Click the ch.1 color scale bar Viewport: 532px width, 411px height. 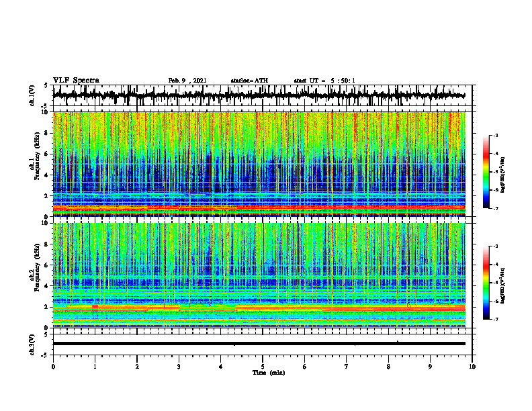(x=486, y=172)
